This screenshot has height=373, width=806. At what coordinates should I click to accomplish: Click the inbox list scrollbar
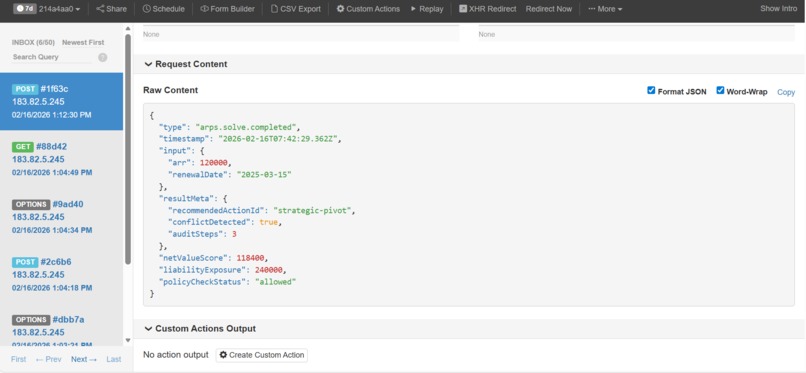coord(128,149)
